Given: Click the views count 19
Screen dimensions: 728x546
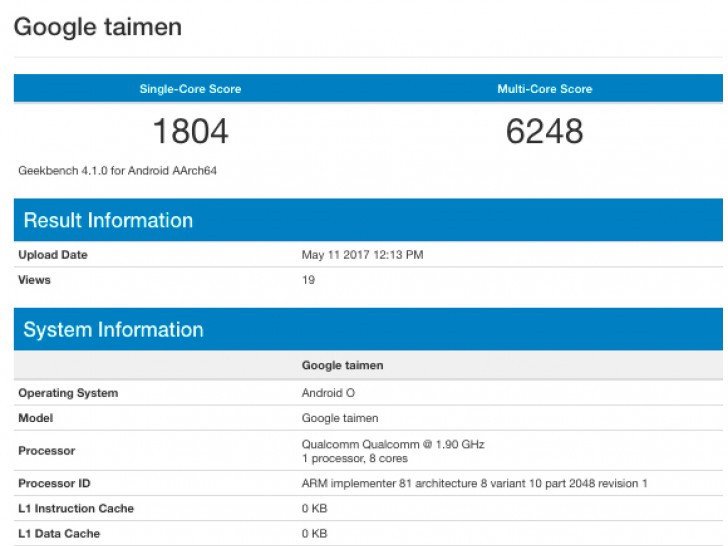Looking at the screenshot, I should [x=308, y=280].
